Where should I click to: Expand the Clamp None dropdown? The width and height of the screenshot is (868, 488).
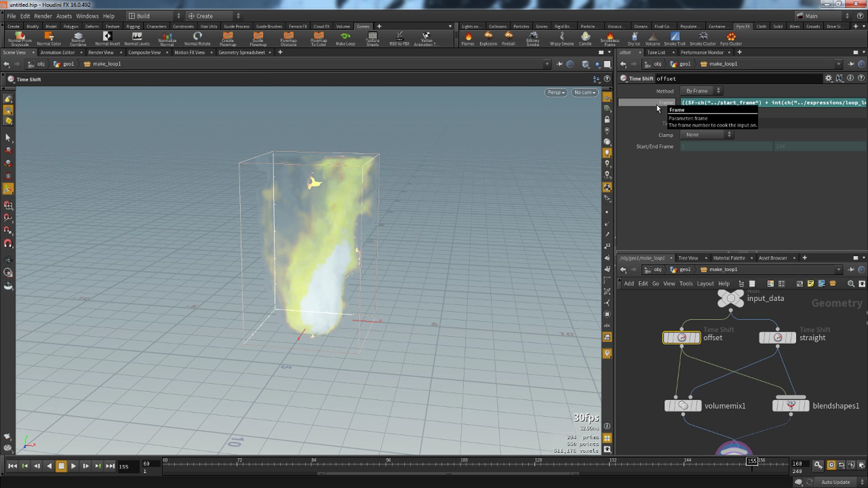click(706, 134)
